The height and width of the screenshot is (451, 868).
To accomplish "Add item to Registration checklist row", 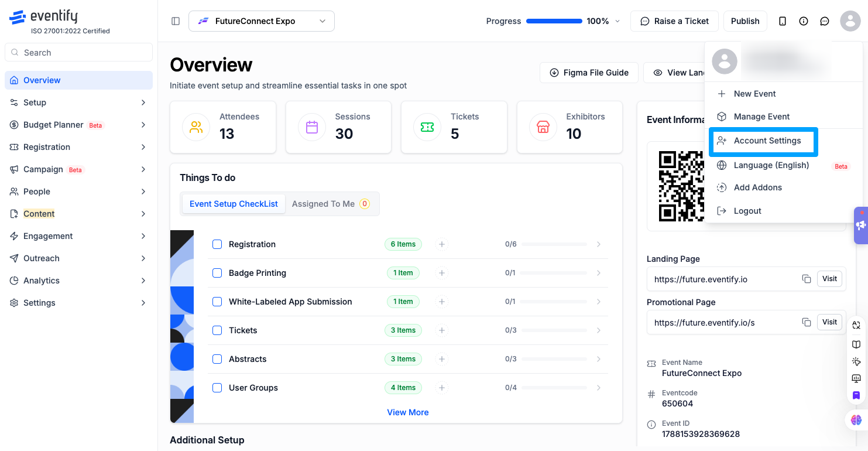I will point(442,244).
